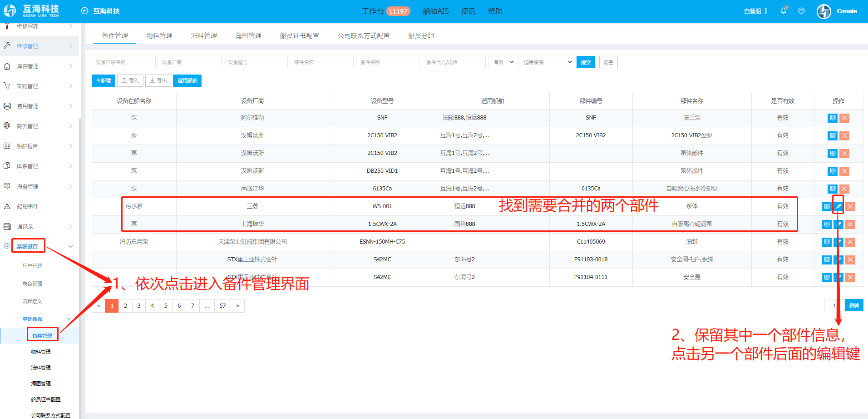Open the 有效 status dropdown

pos(503,62)
